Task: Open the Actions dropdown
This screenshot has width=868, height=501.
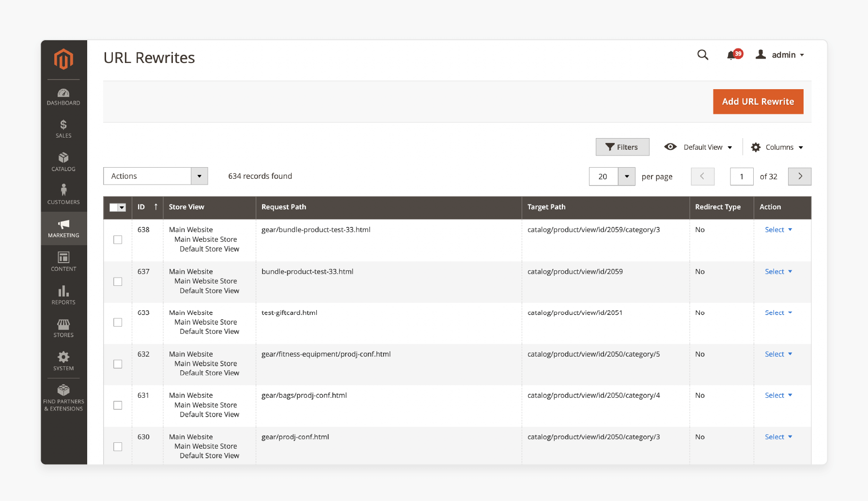Action: [x=155, y=176]
